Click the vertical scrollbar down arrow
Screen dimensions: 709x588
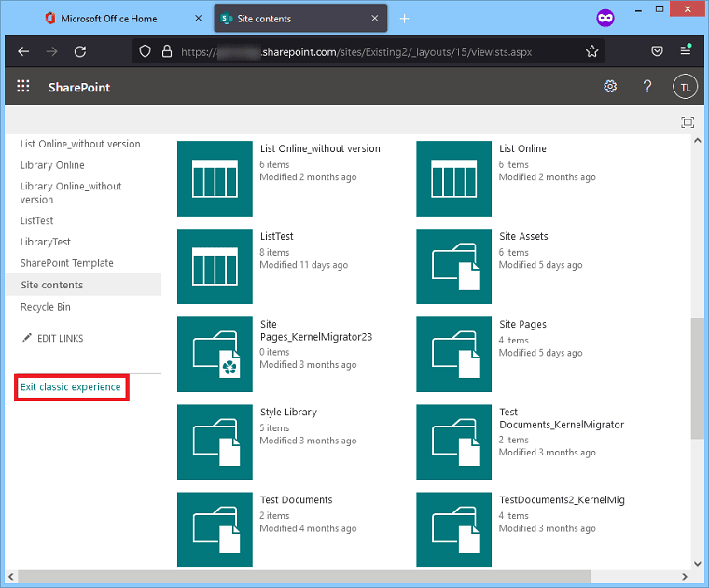click(x=697, y=563)
